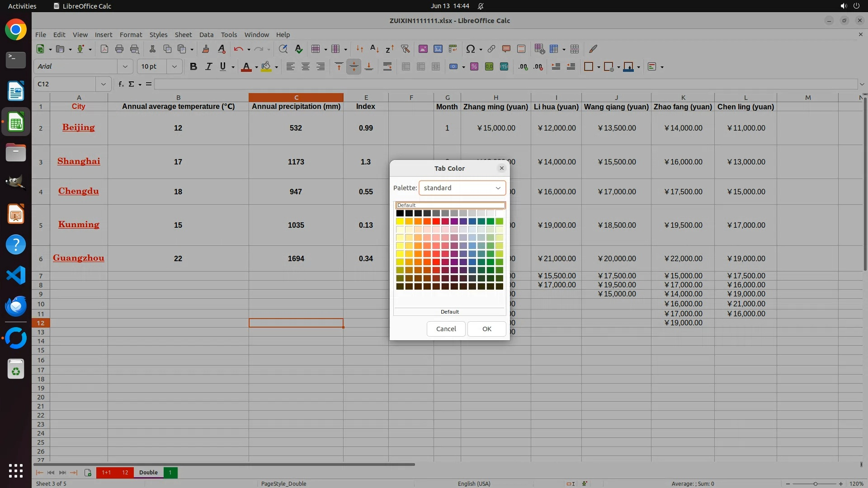
Task: Expand the Name Box dropdown arrow
Action: 104,84
